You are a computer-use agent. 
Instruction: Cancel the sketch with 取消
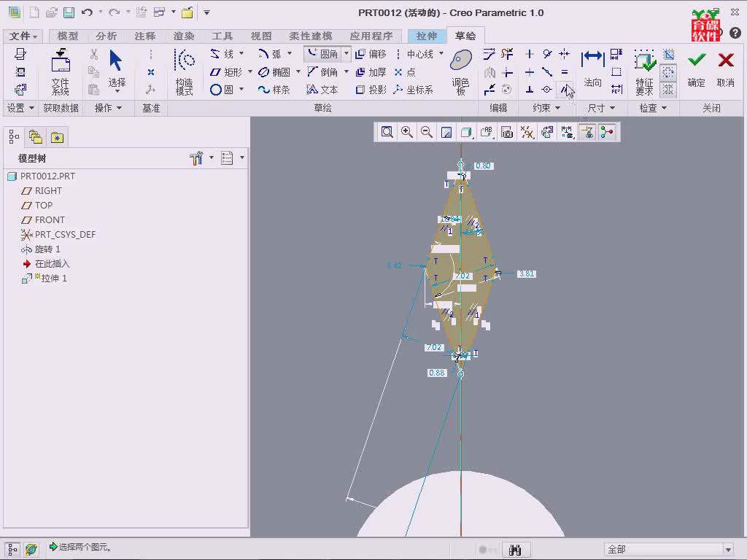click(x=726, y=69)
